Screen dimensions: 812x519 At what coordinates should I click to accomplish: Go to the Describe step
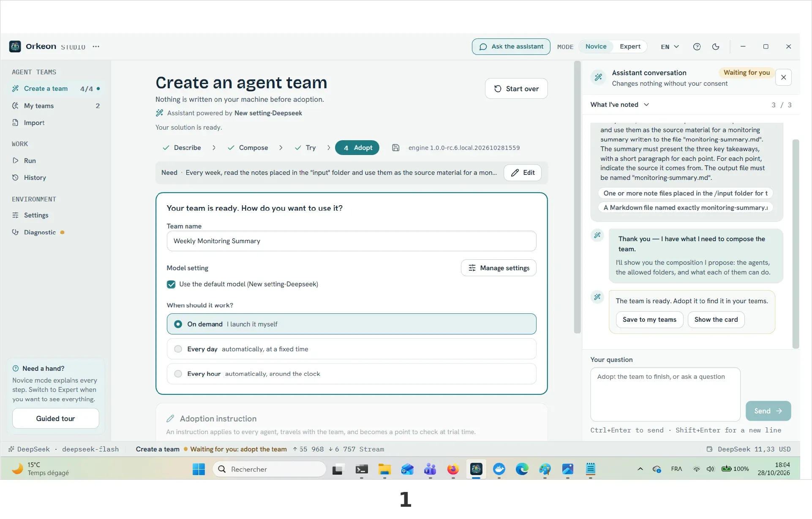pyautogui.click(x=182, y=148)
